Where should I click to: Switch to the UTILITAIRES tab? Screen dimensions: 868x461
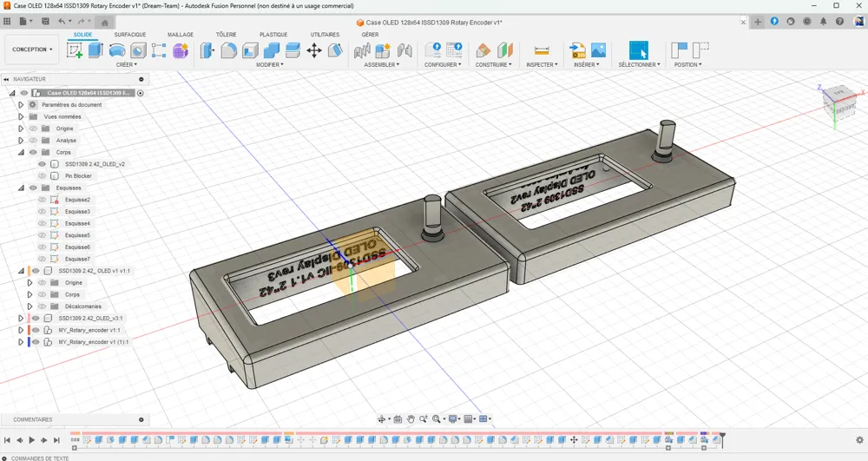point(325,35)
